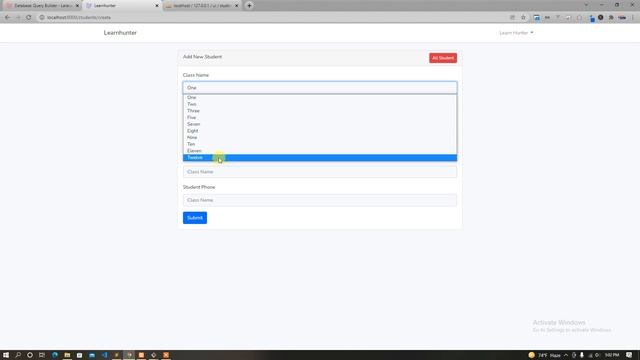Close the Learnhunter browser tab
This screenshot has width=640, height=360.
click(x=157, y=6)
